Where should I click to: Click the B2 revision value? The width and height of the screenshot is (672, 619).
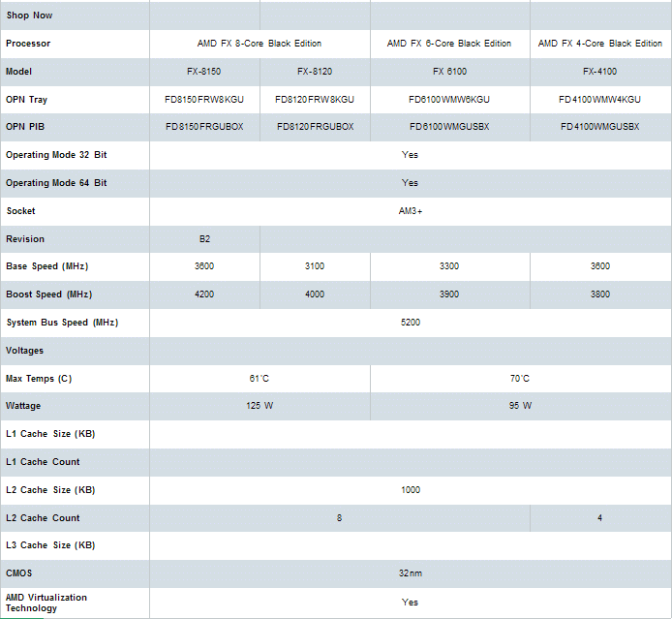pos(204,239)
